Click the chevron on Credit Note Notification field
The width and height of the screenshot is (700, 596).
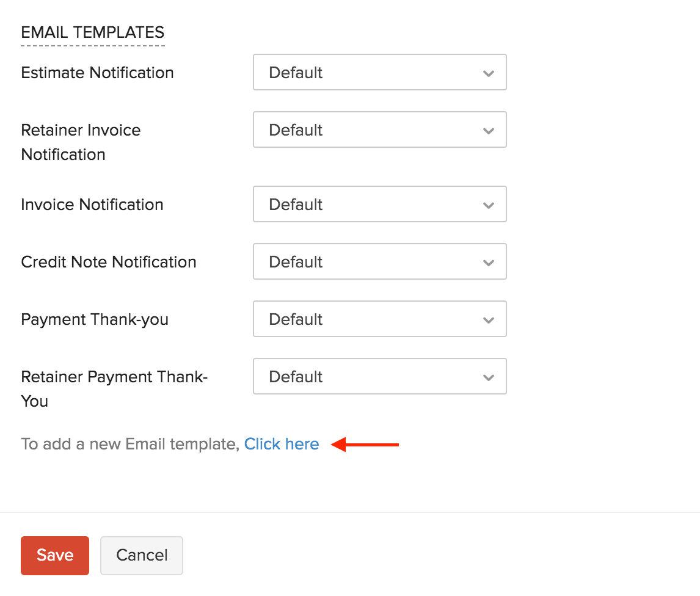(488, 261)
